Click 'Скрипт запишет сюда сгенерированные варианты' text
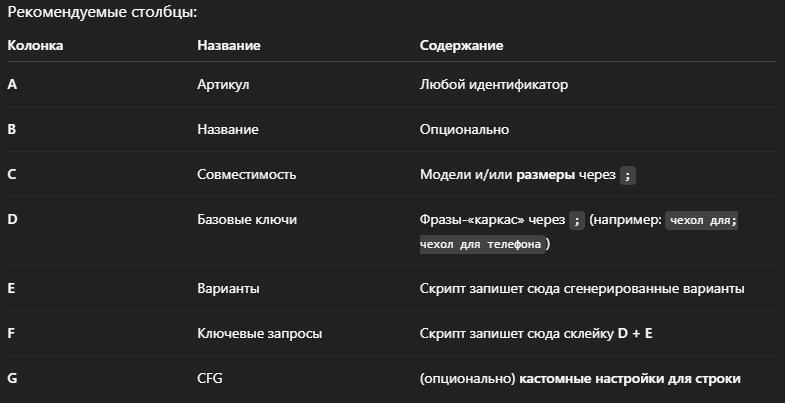785x403 pixels. pos(582,289)
